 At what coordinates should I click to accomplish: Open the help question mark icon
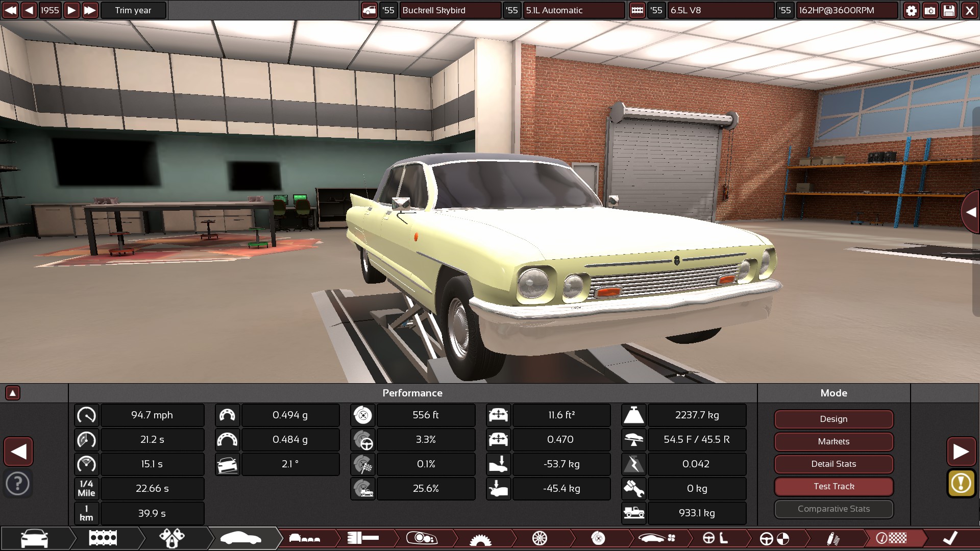click(x=18, y=483)
